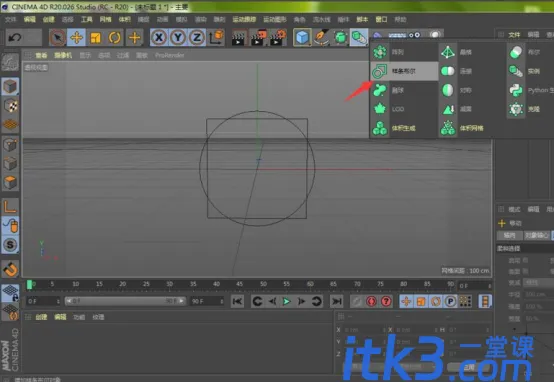Open the Subdivision Surface generators dropdown
Viewport: 554px width, 382px height.
tap(340, 37)
